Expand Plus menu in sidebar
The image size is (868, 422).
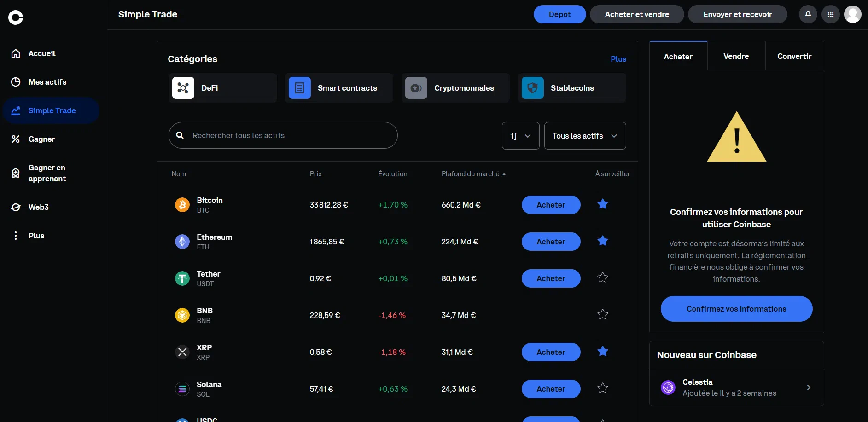click(51, 236)
